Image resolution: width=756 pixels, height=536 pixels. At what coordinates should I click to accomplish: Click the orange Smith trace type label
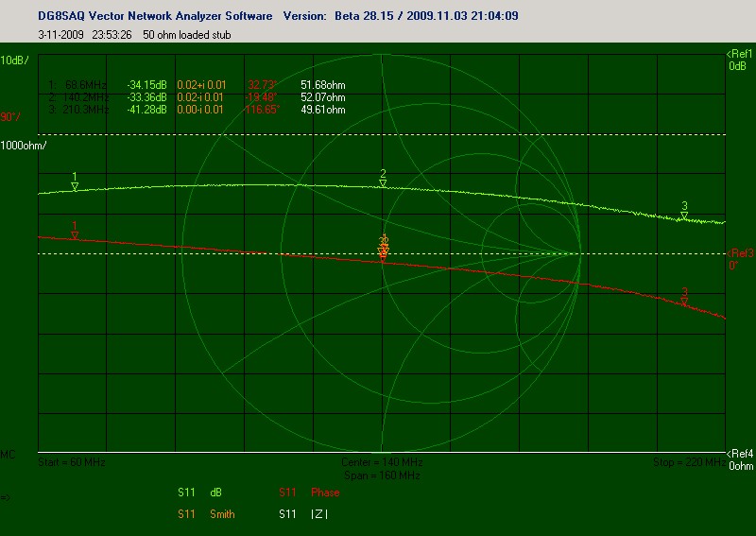tap(222, 514)
